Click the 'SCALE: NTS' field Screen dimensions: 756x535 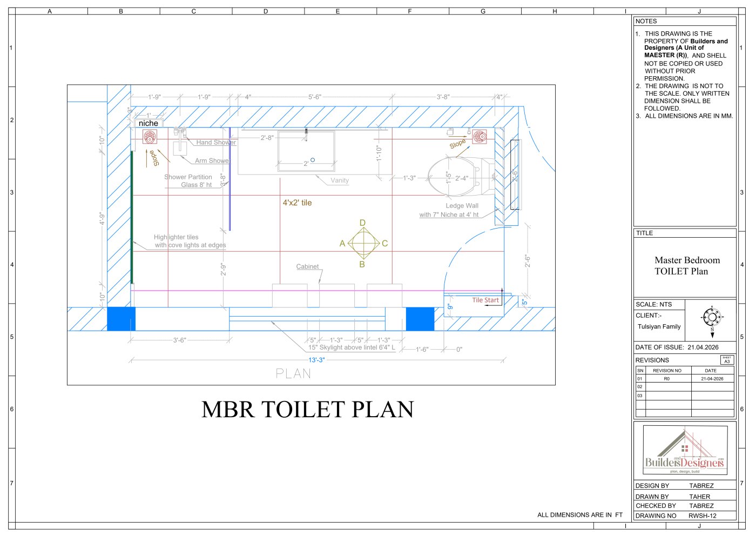pos(653,304)
